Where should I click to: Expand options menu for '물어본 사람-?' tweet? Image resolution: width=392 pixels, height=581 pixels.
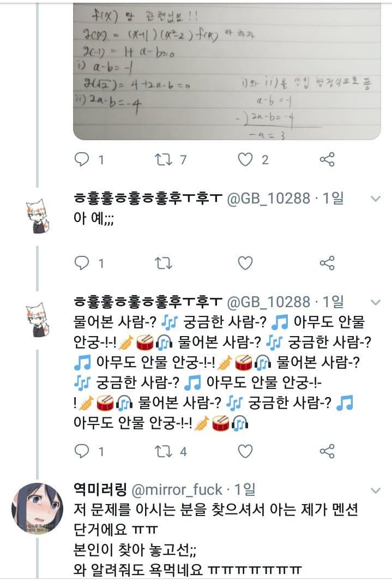[375, 302]
